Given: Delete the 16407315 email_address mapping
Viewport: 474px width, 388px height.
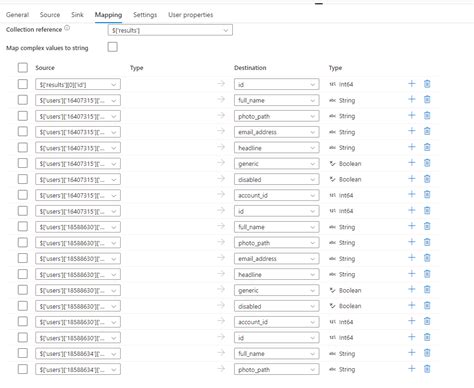Looking at the screenshot, I should (427, 131).
